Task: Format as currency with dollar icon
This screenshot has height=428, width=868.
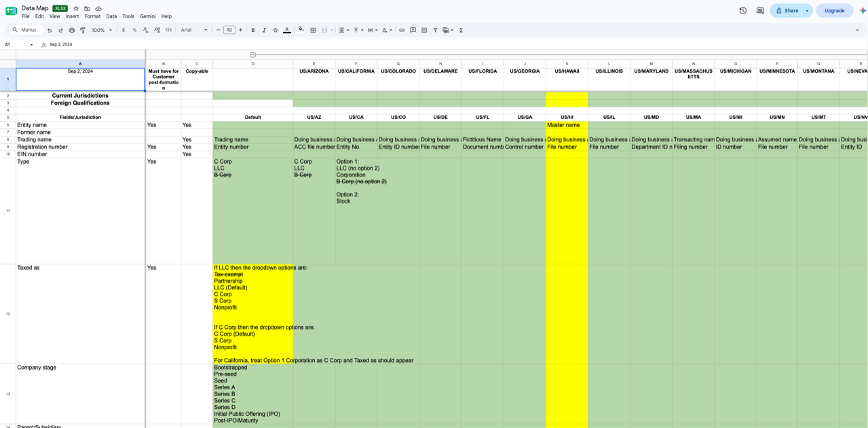Action: click(124, 30)
